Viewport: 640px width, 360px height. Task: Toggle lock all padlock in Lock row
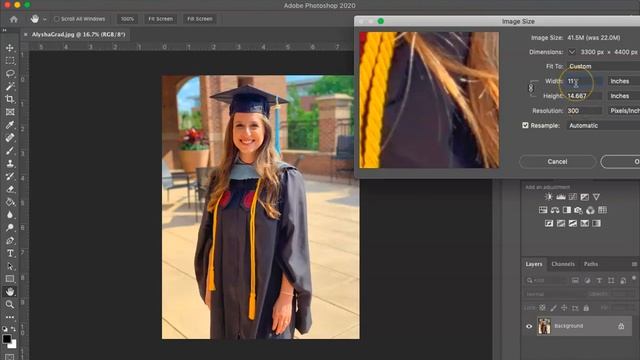tap(586, 308)
